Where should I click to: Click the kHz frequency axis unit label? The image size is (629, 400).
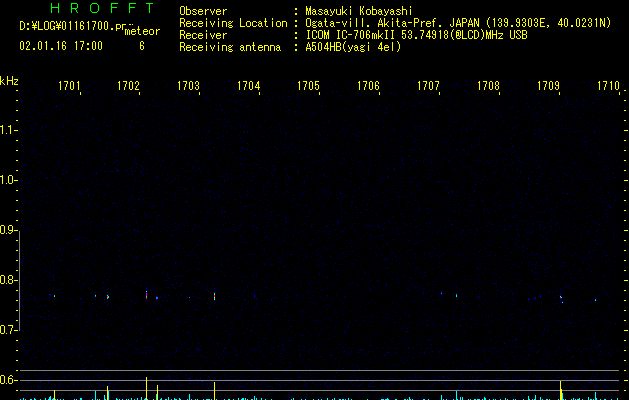coord(9,81)
